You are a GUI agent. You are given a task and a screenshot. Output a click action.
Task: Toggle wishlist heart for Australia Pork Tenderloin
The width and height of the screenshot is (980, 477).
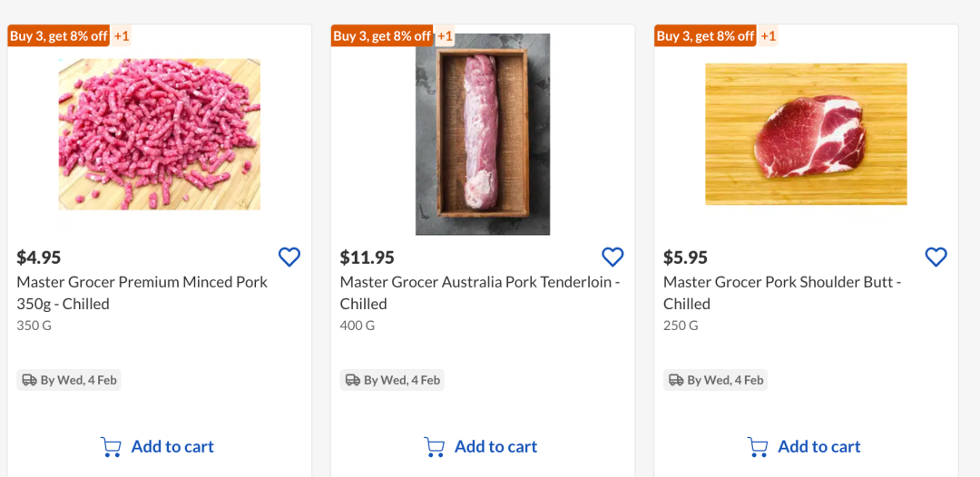pyautogui.click(x=612, y=258)
